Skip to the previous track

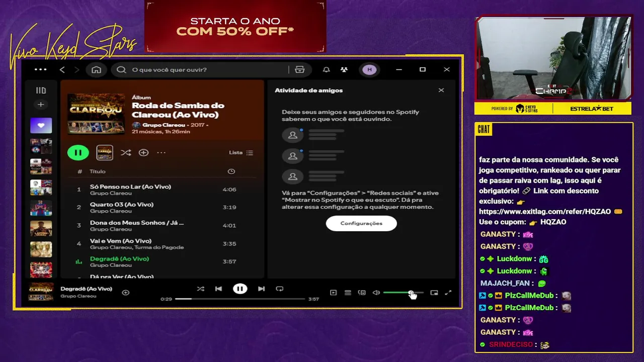click(x=218, y=289)
